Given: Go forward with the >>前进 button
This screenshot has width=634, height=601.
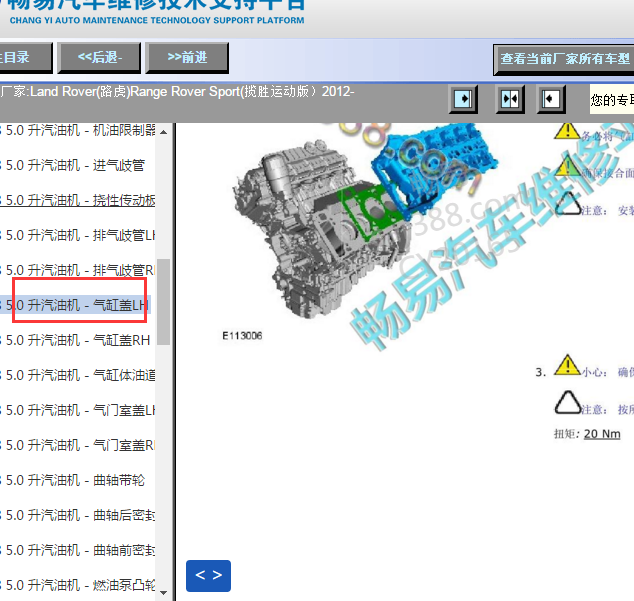Looking at the screenshot, I should 187,57.
